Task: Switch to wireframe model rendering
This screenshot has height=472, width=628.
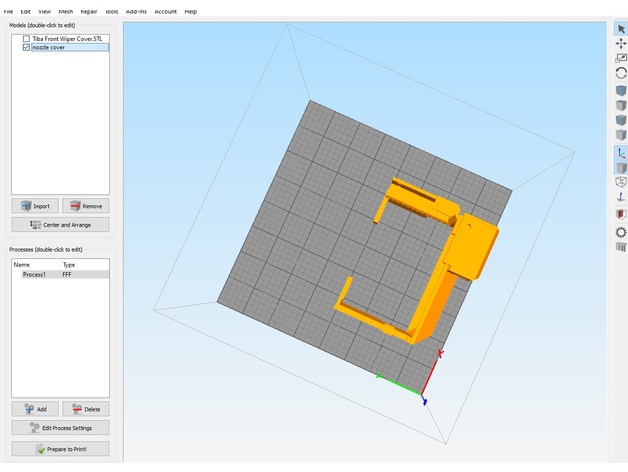Action: [x=620, y=183]
